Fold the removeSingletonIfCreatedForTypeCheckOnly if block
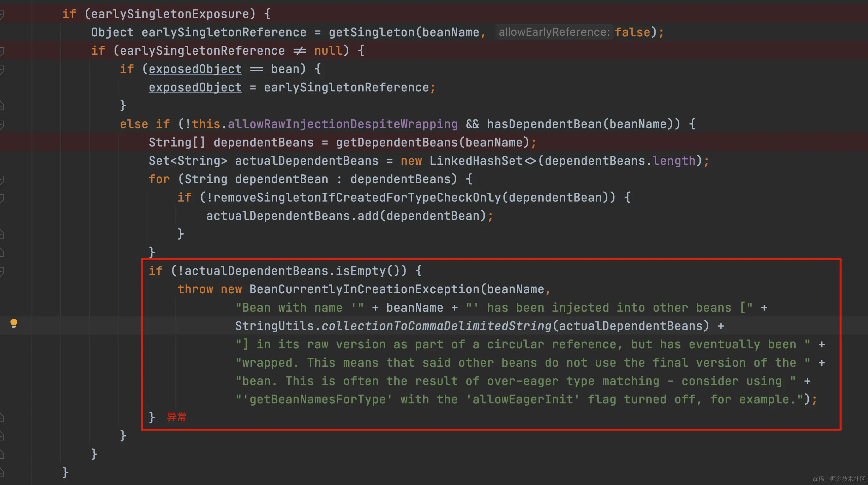The image size is (868, 485). point(2,198)
